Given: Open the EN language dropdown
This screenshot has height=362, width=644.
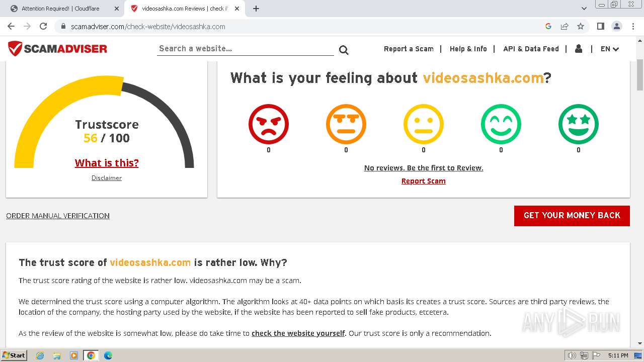Looking at the screenshot, I should point(610,49).
